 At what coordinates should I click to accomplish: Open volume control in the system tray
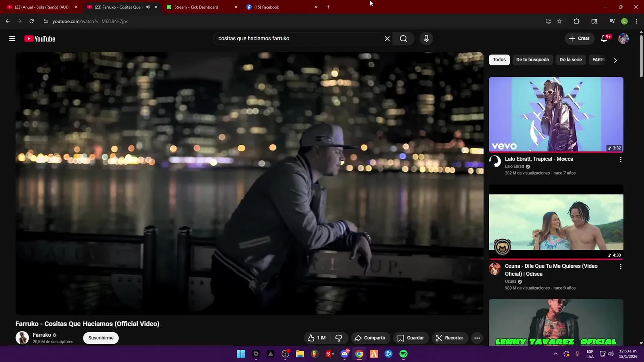pyautogui.click(x=610, y=354)
